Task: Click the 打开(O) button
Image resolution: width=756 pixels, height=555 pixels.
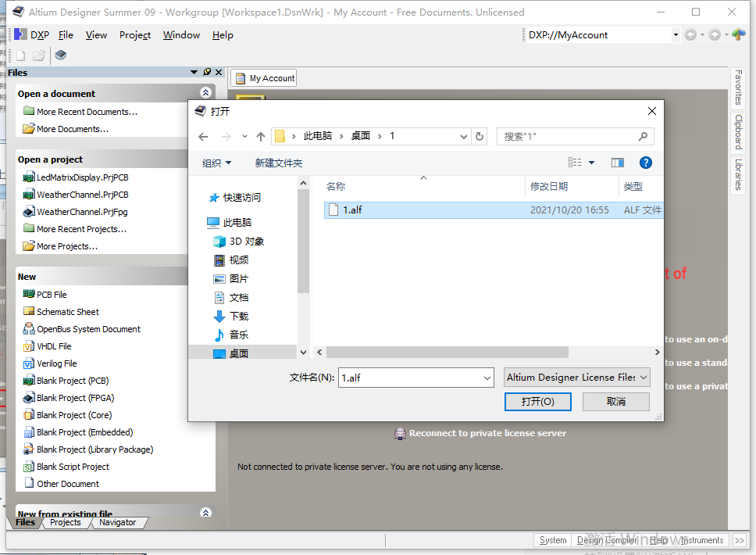Action: 538,401
